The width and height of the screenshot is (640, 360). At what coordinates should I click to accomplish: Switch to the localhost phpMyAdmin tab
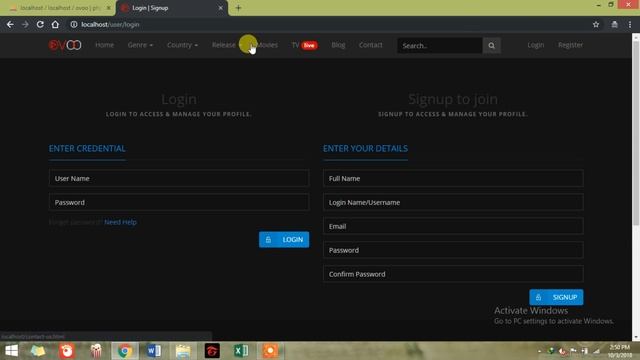click(x=60, y=8)
